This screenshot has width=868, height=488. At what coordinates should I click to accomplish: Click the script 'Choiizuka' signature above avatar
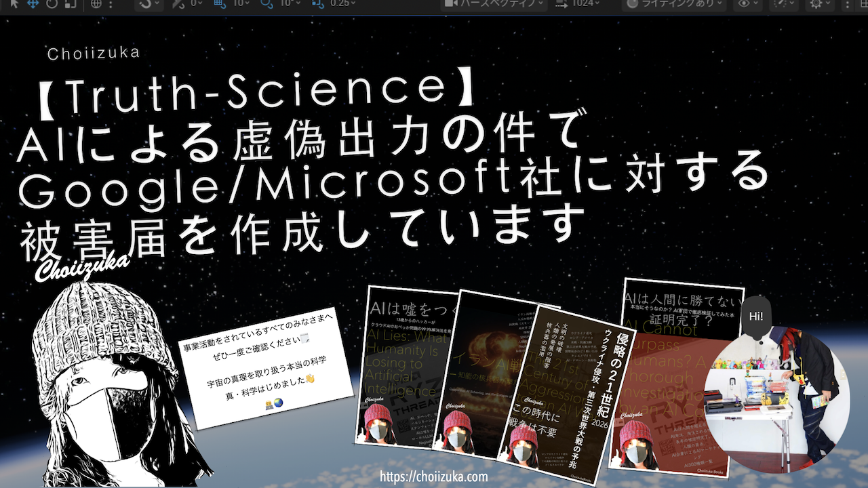point(83,266)
